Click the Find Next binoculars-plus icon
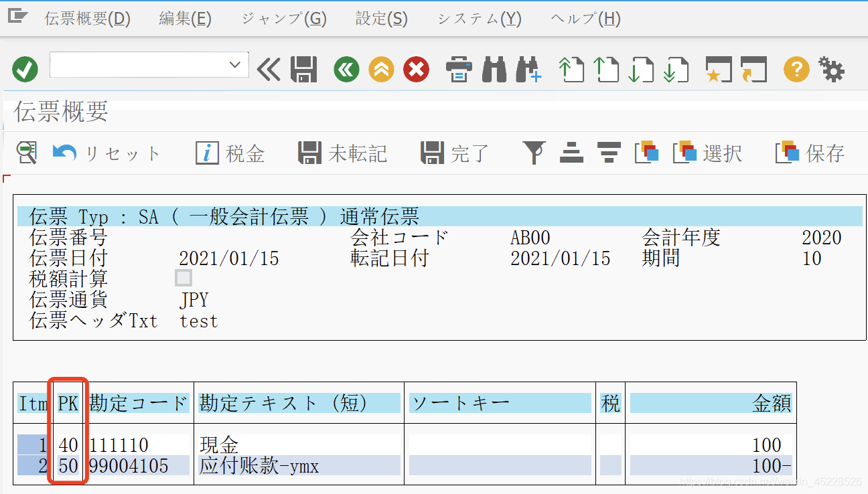Screen dimensions: 868x494 pos(528,70)
